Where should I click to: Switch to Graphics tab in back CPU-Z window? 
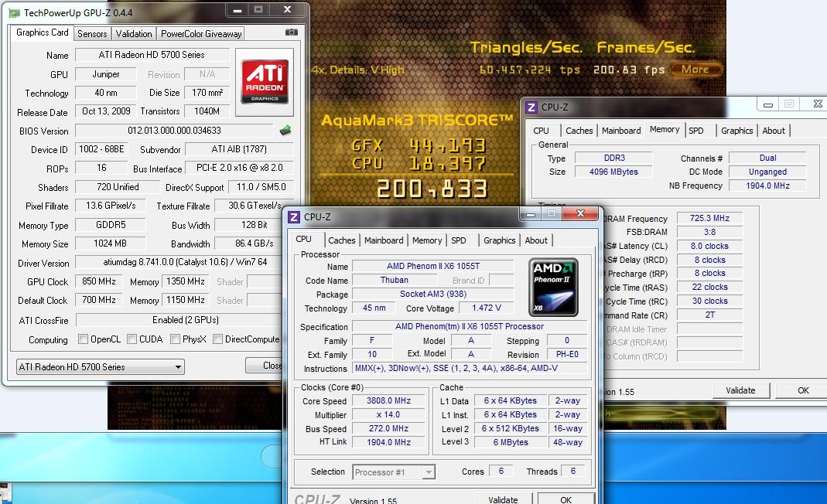pos(736,131)
